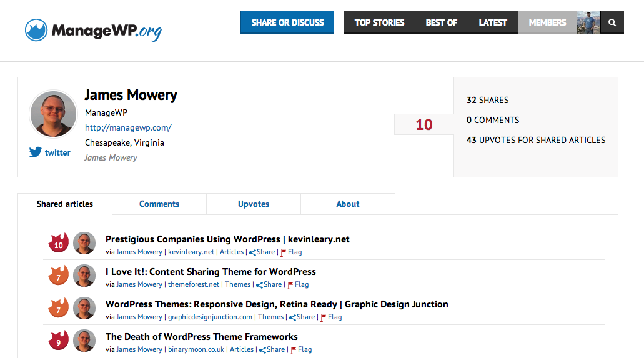
Task: Click the search magnifier icon
Action: tap(612, 22)
